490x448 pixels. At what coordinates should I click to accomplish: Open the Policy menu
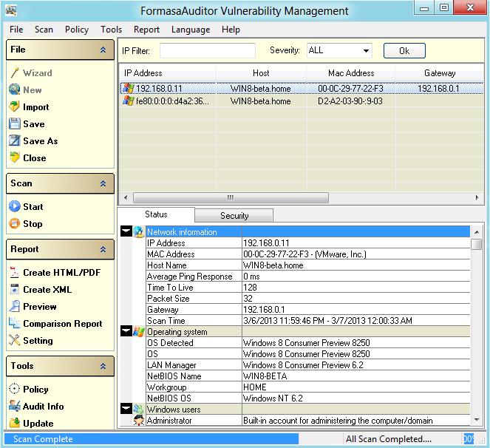[x=77, y=30]
